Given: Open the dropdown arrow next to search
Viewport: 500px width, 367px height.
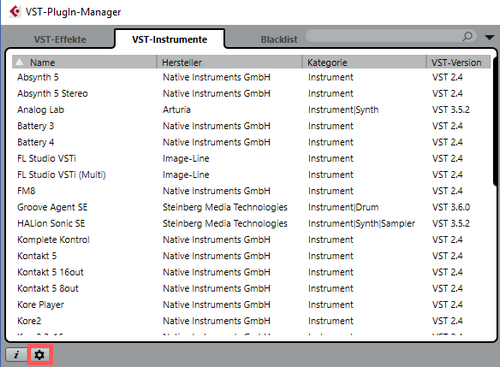Looking at the screenshot, I should [x=489, y=37].
